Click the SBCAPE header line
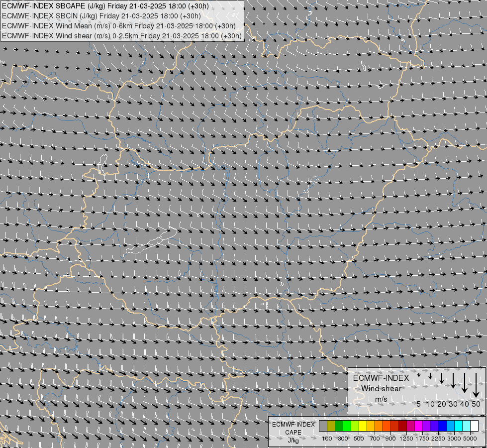The height and width of the screenshot is (448, 487). coord(105,6)
